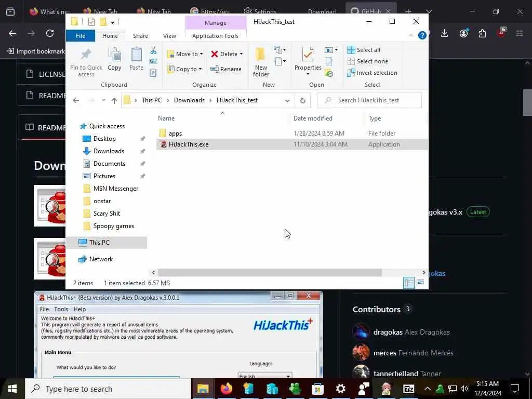Click the Search HiJackThis_test box

369,100
